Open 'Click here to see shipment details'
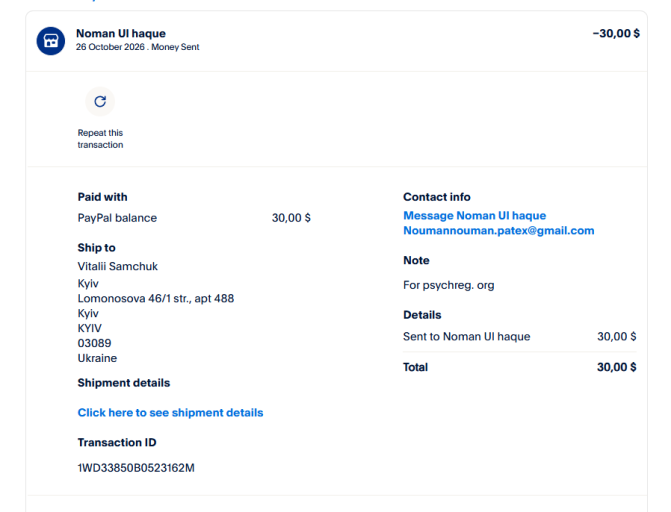Image resolution: width=671 pixels, height=512 pixels. pyautogui.click(x=170, y=413)
